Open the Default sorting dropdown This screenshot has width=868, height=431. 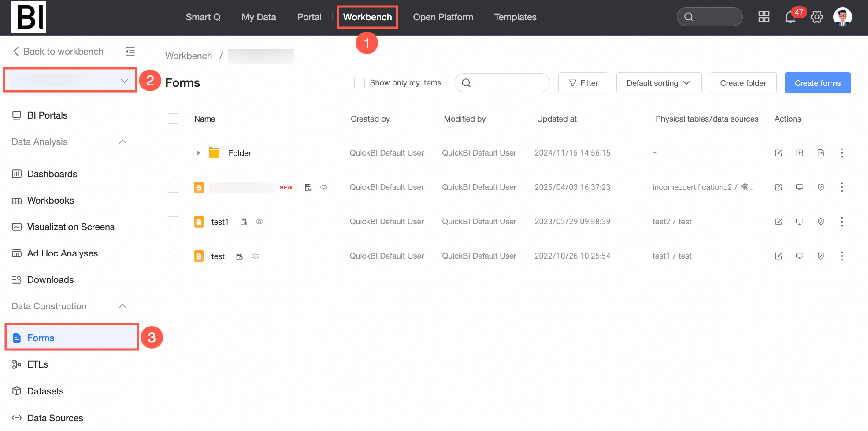(659, 83)
